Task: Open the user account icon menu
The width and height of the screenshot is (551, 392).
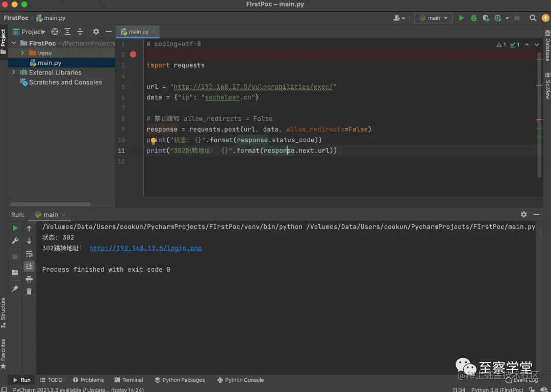Action: point(399,18)
